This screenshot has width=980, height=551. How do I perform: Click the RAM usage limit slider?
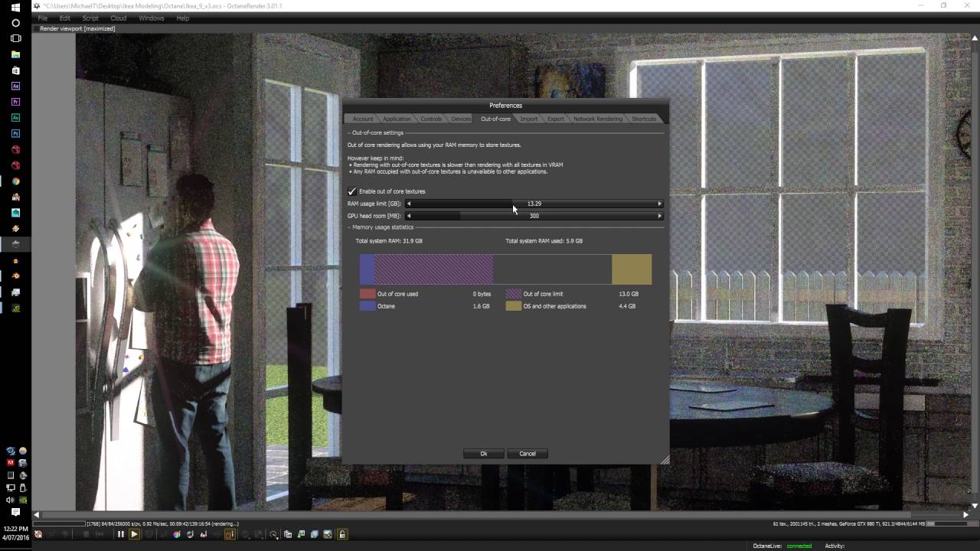click(x=534, y=204)
